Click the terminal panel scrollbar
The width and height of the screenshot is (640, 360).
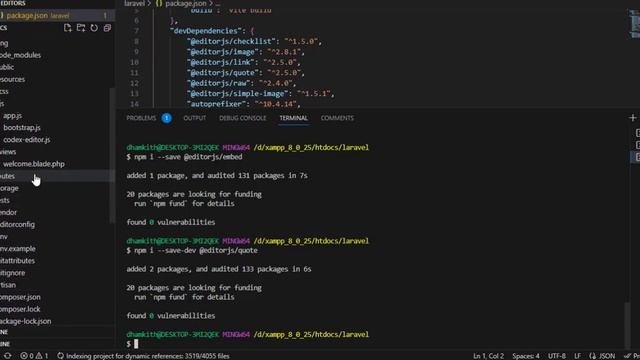tap(627, 325)
